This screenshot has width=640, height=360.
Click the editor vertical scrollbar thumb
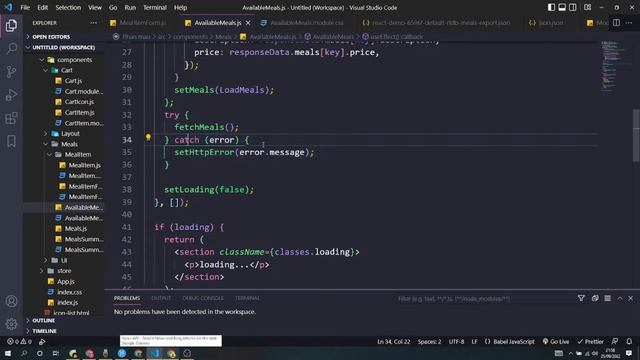click(636, 135)
